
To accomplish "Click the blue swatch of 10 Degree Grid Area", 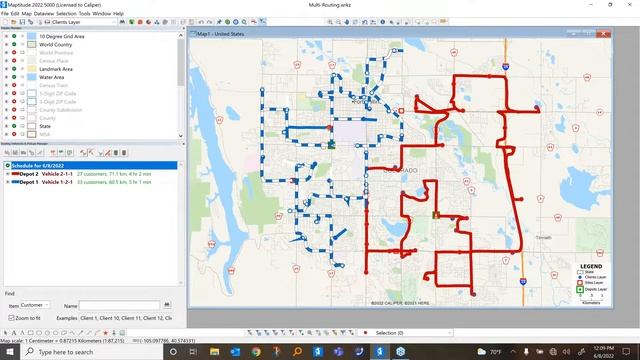I will coord(32,36).
